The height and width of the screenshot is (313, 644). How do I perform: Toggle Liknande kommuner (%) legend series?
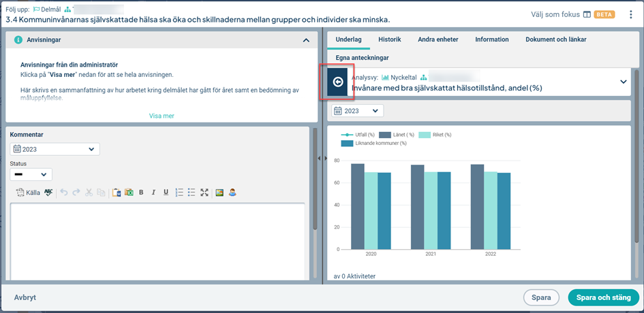[x=373, y=143]
